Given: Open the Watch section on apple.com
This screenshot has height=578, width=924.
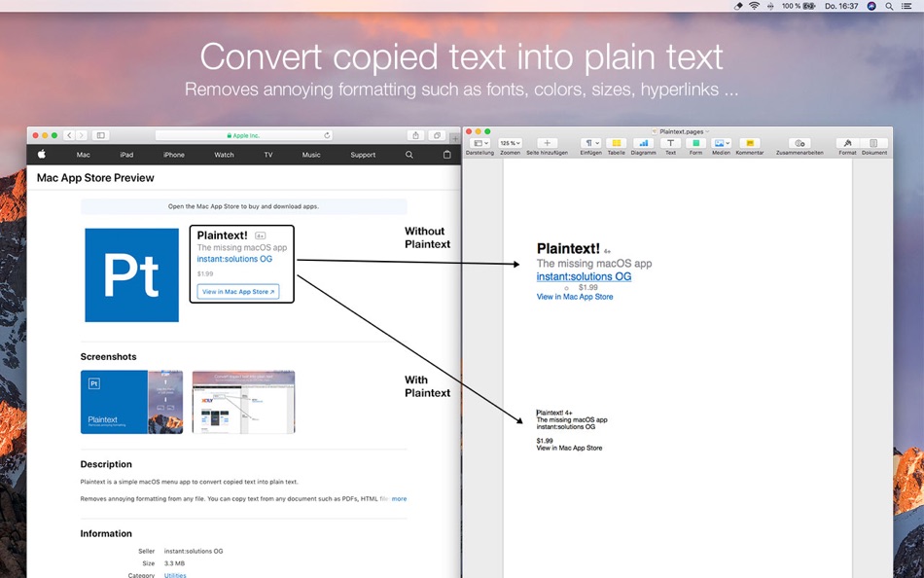Looking at the screenshot, I should [x=224, y=155].
